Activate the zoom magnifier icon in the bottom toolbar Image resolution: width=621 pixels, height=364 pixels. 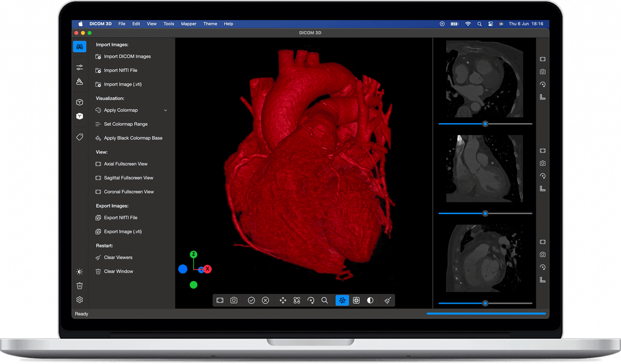325,300
